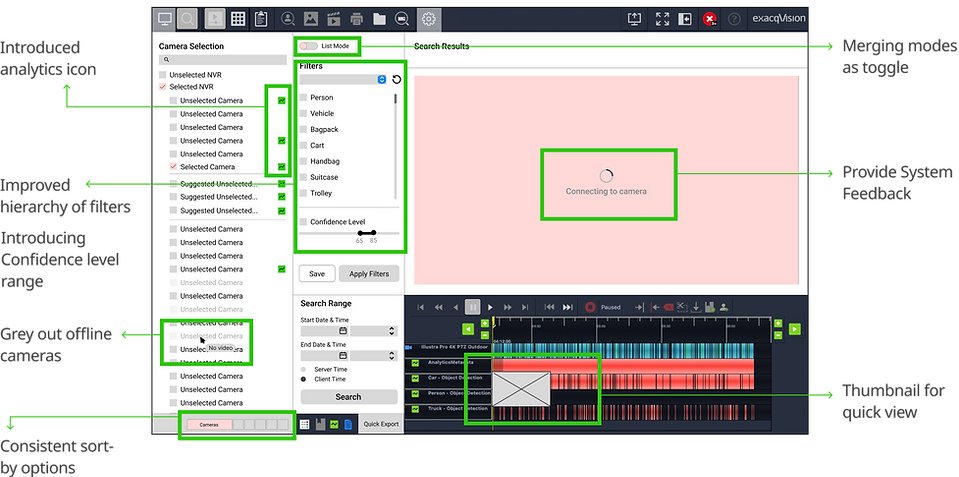Screen dimensions: 959x477
Task: Click the scissors clip icon in playback bar
Action: click(x=683, y=307)
